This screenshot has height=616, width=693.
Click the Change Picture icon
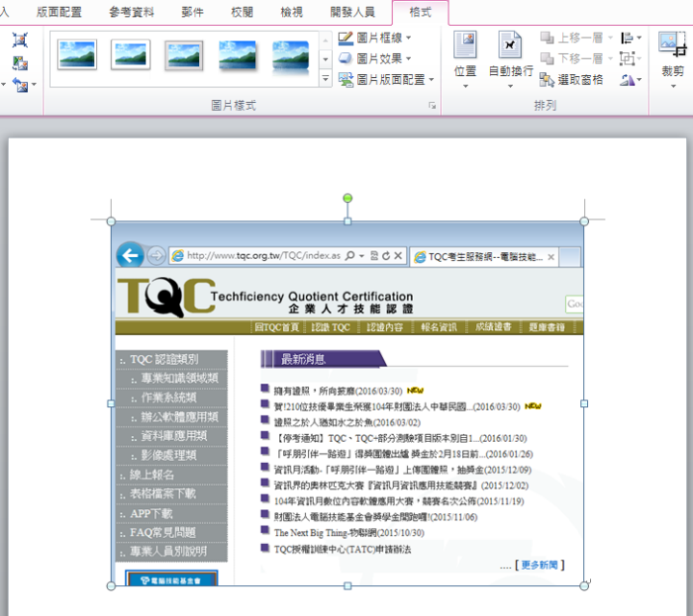click(20, 63)
